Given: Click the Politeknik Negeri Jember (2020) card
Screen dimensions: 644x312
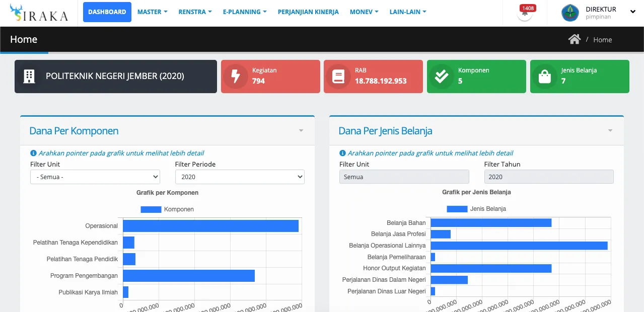Looking at the screenshot, I should pos(116,76).
